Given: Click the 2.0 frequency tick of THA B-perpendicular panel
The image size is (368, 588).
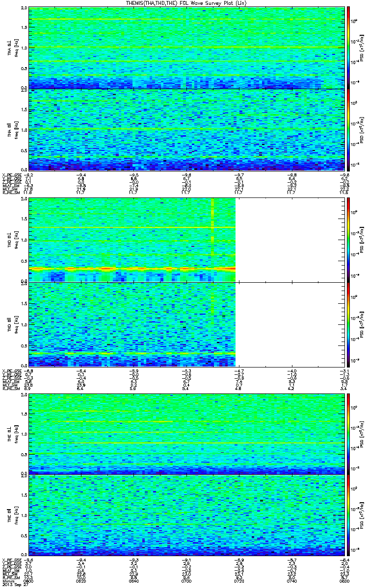Looking at the screenshot, I should [x=25, y=9].
